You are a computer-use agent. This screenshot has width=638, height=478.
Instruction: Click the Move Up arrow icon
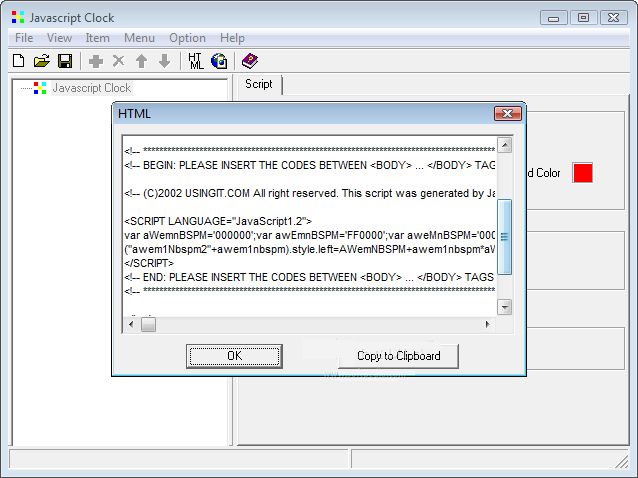[142, 61]
